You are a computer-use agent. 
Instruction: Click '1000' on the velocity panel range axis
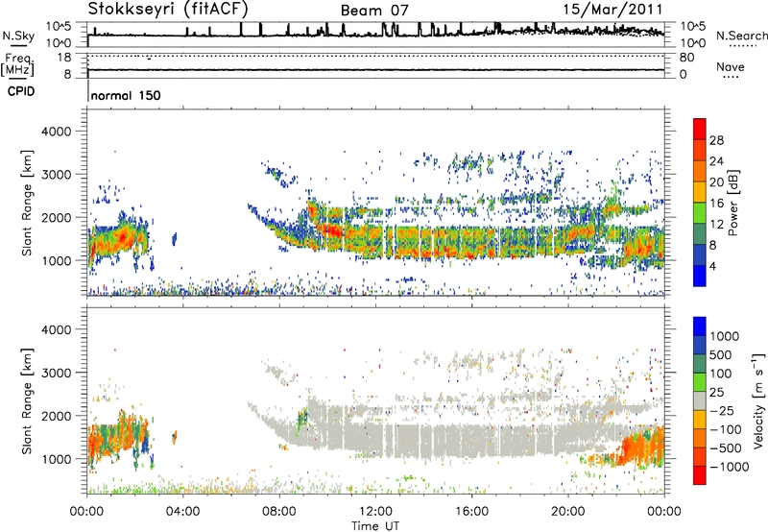[x=57, y=460]
